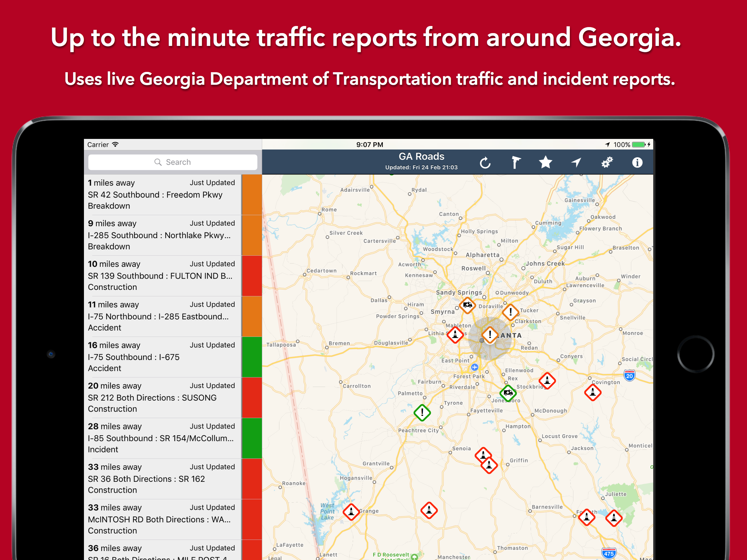747x560 pixels.
Task: Tap green severity bar of I-75 Southbound item
Action: 252,357
